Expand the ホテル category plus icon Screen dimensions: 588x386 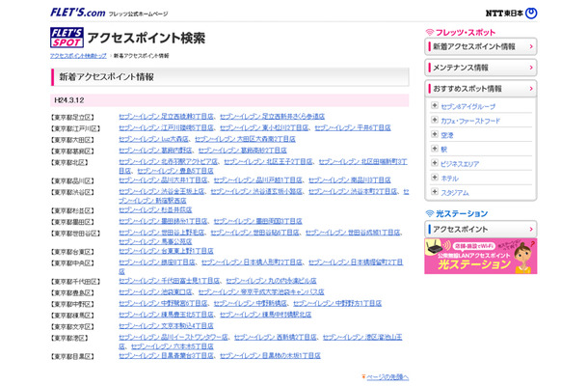pos(435,178)
